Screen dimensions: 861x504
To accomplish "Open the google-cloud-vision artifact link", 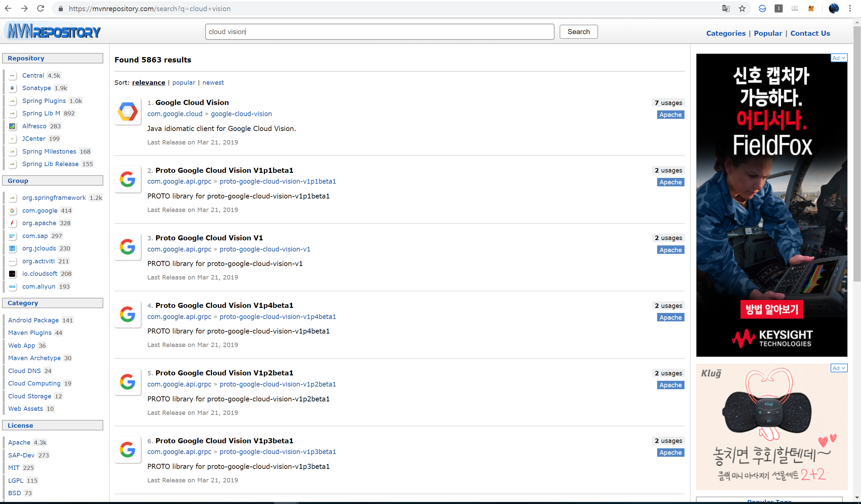I will click(241, 114).
